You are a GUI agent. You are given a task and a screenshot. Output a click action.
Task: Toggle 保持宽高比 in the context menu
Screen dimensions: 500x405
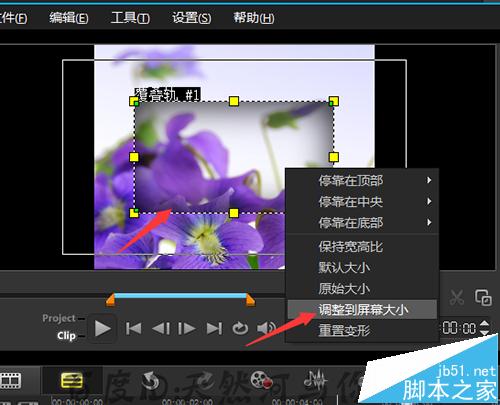362,247
